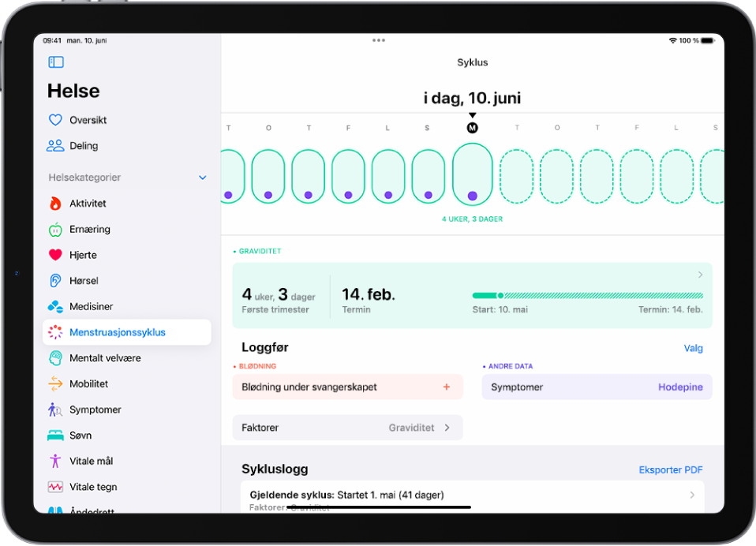
Task: Select the Aktivitet flame icon
Action: [55, 204]
